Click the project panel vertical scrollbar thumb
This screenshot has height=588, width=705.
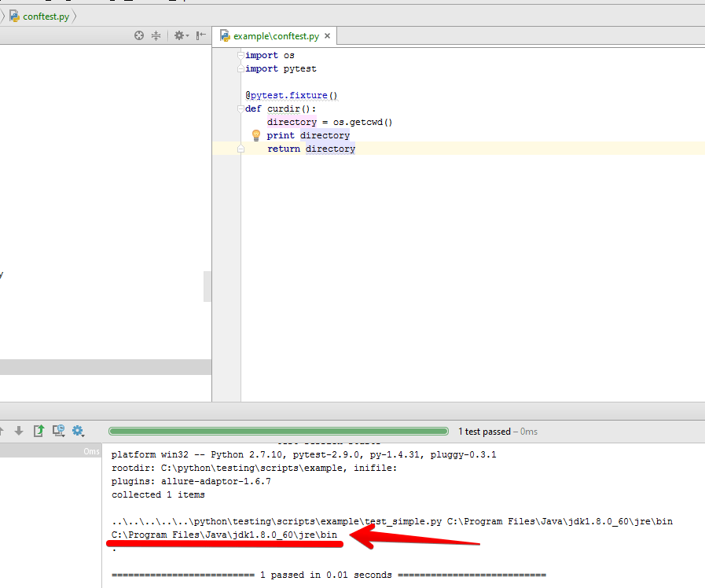pos(207,286)
